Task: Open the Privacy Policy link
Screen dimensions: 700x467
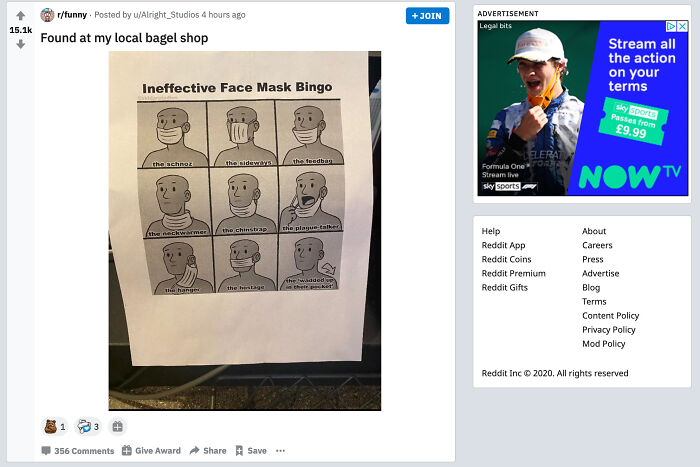Action: (x=609, y=329)
